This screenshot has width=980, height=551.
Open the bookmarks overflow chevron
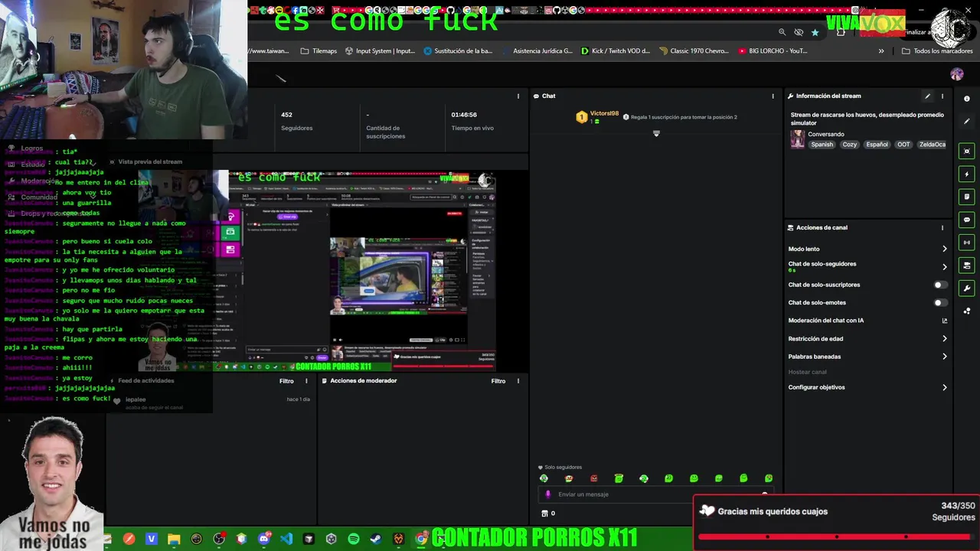tap(881, 51)
